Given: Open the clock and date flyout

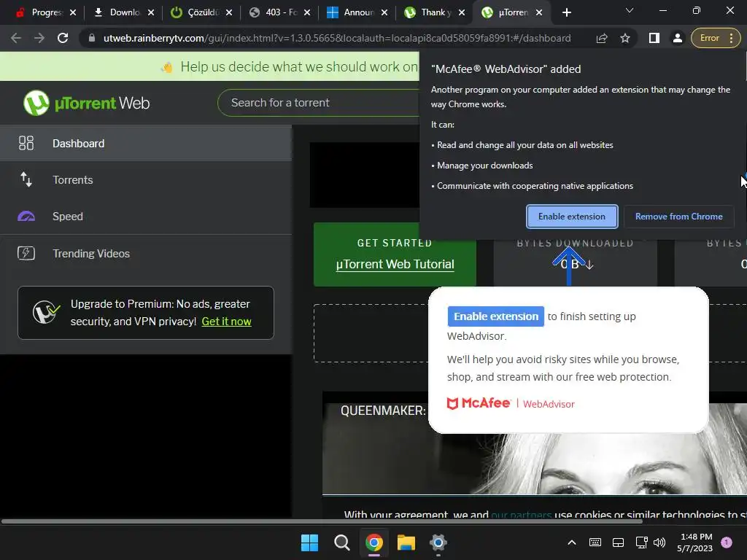Looking at the screenshot, I should pos(695,542).
